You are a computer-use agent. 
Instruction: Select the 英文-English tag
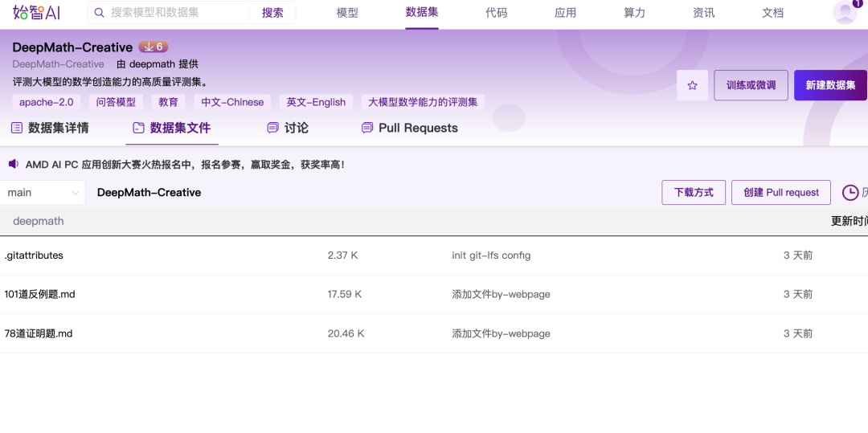pos(316,102)
